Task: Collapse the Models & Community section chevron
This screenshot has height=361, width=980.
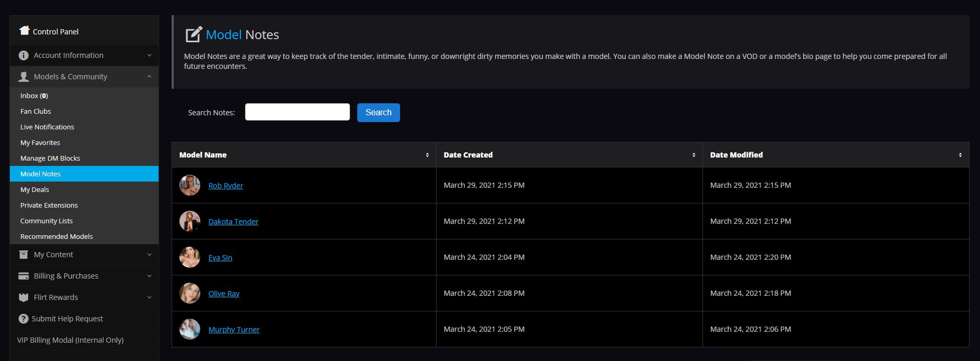Action: [x=149, y=77]
